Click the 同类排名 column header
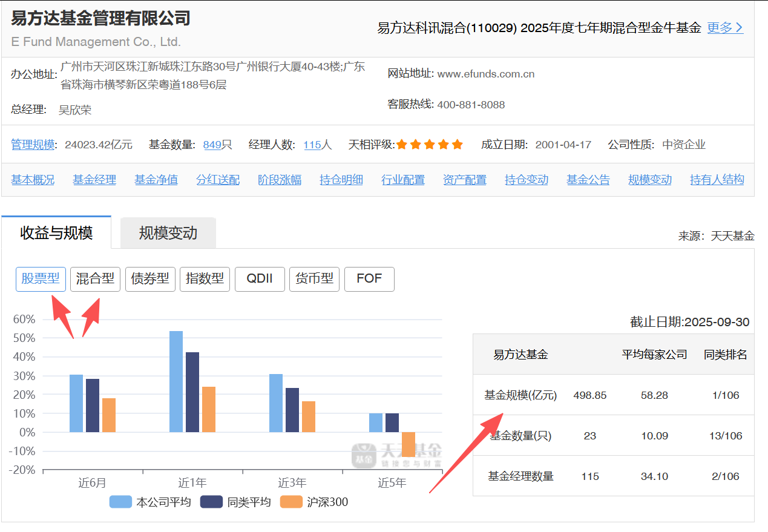Screen dimensions: 768x532 [726, 355]
